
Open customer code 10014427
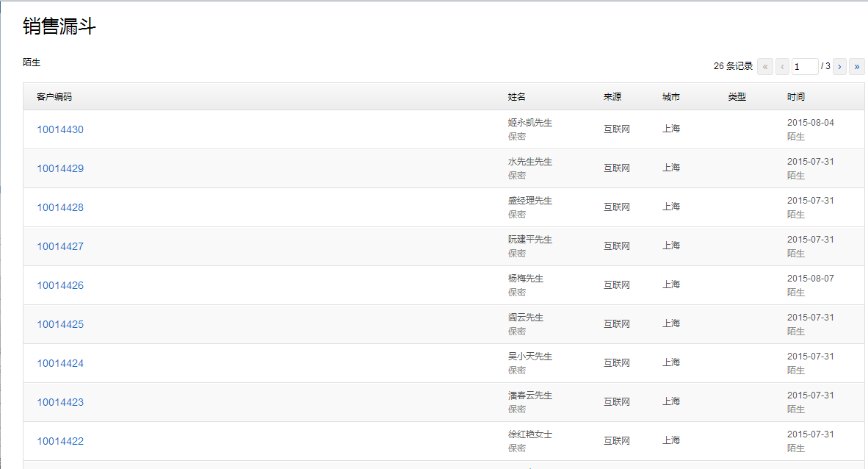60,246
